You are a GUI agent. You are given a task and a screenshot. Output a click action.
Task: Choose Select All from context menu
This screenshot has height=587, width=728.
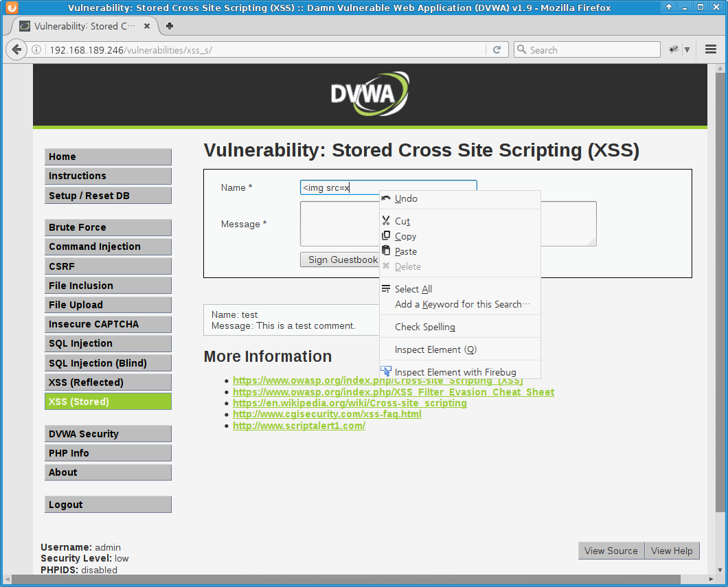tap(460, 289)
